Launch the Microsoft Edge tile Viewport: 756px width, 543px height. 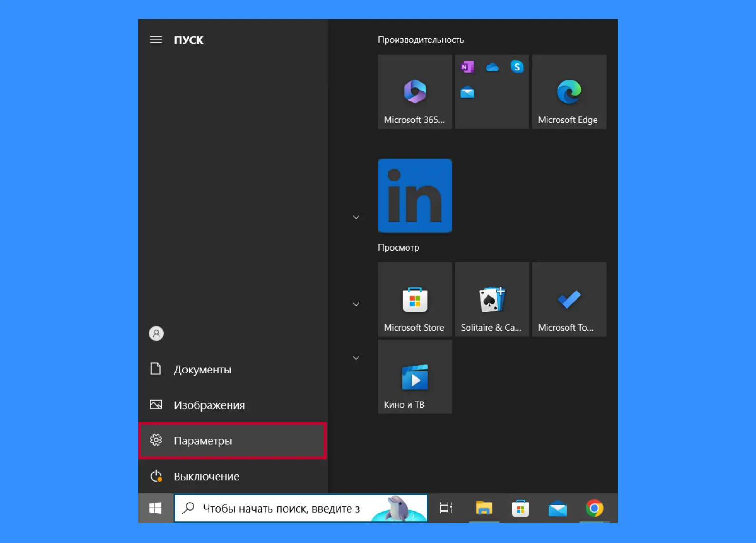tap(569, 91)
